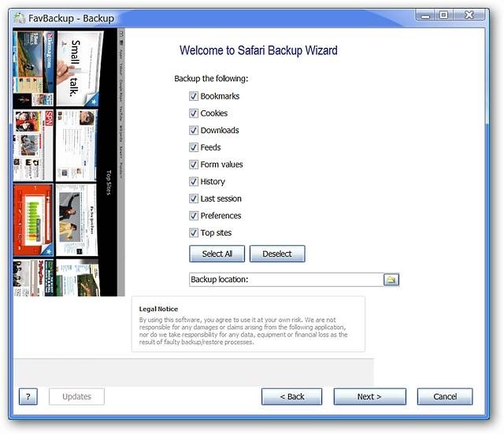Click the Deselect button
Screen dimensions: 504x434
pos(277,254)
